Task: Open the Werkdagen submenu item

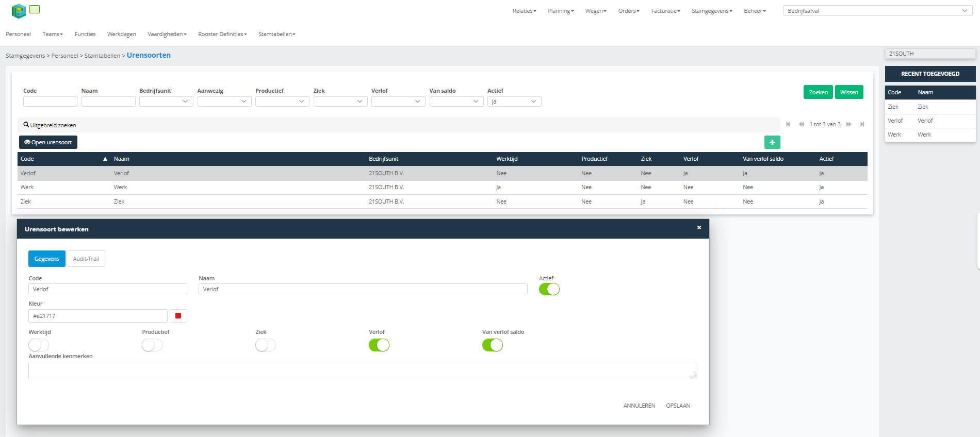Action: pos(122,34)
